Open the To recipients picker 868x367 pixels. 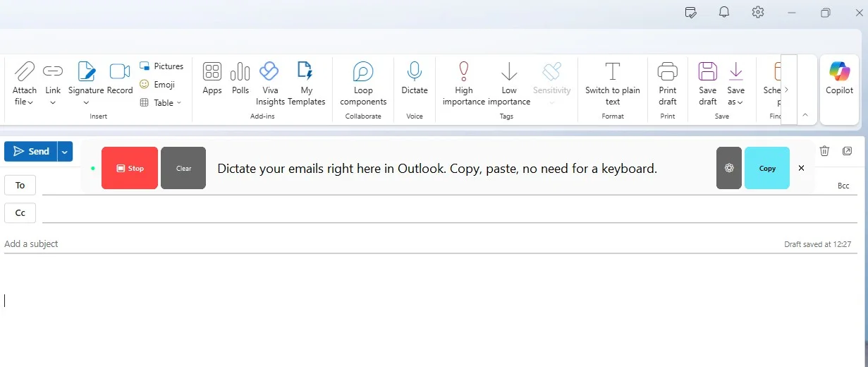[20, 185]
